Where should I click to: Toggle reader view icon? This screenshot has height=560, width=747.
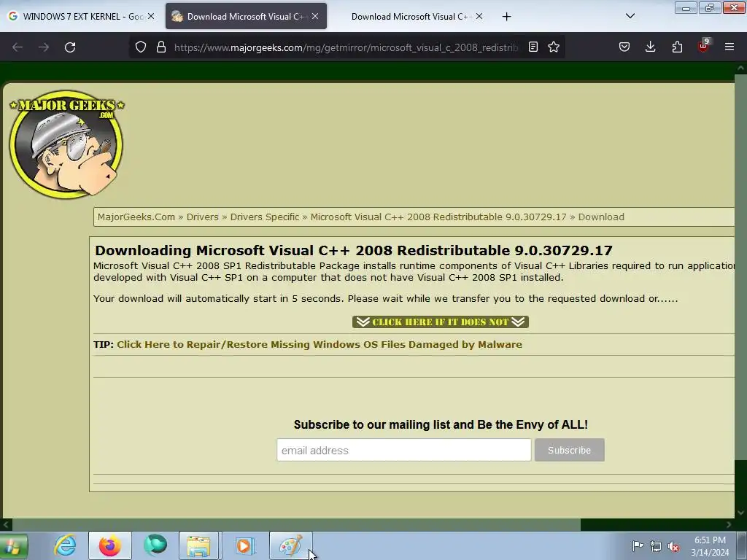point(533,47)
